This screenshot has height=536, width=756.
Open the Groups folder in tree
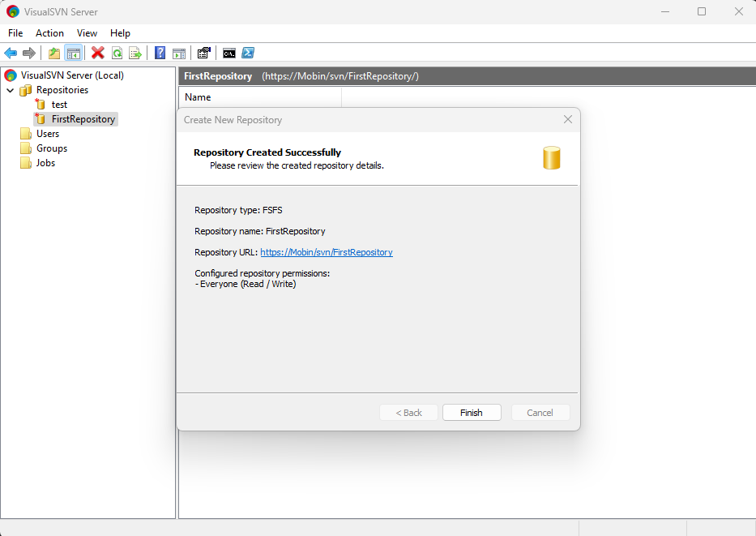click(x=52, y=148)
